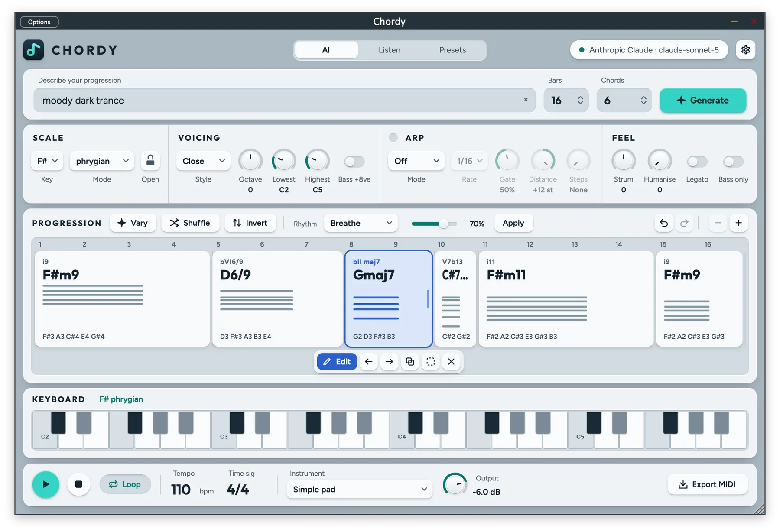Open the Options menu
Screen dimensions: 780x532
coord(39,22)
